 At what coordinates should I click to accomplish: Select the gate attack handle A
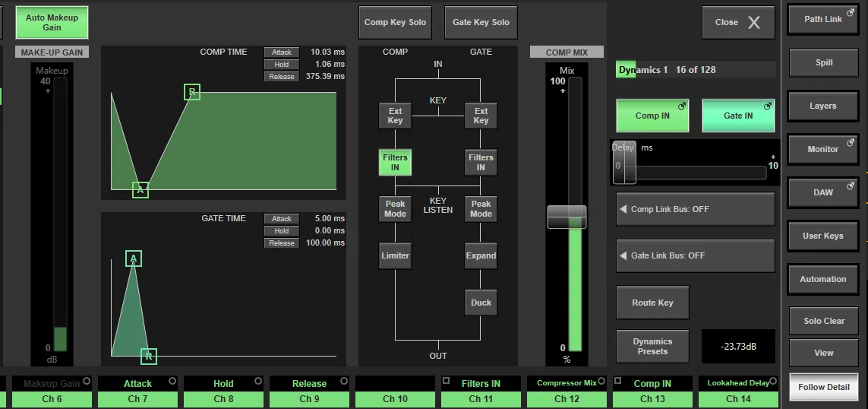coord(134,258)
